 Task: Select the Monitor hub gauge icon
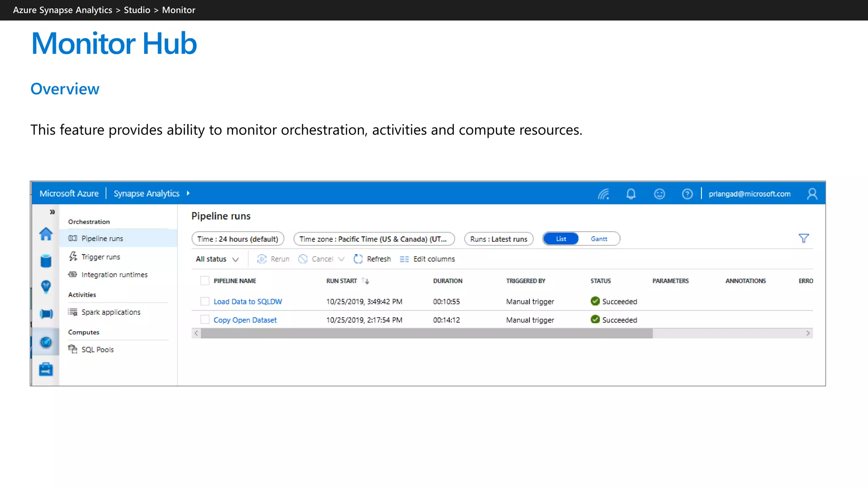point(46,342)
